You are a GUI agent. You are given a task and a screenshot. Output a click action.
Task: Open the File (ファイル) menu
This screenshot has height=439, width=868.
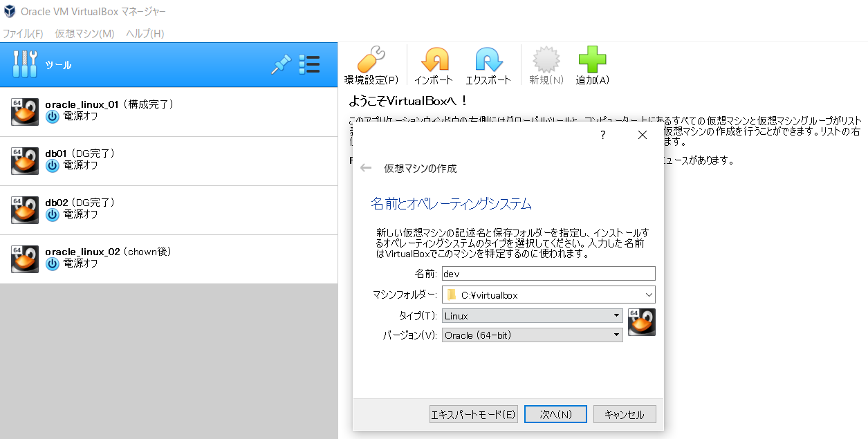(23, 33)
